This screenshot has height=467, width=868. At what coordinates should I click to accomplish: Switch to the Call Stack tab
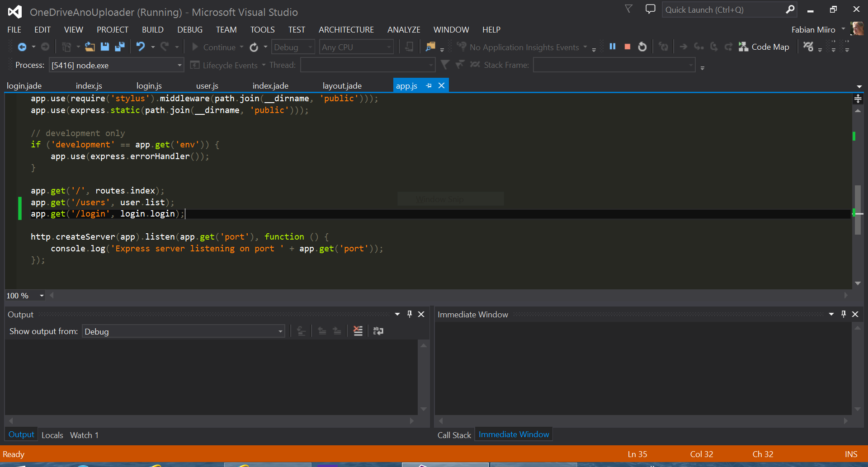(454, 435)
